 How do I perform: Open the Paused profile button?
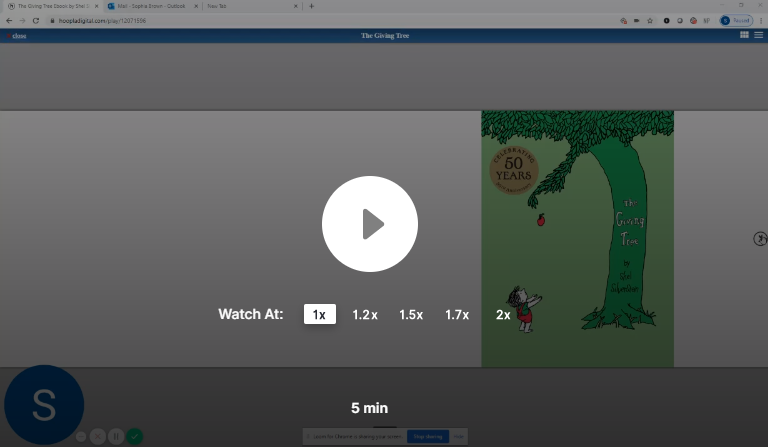pos(736,21)
